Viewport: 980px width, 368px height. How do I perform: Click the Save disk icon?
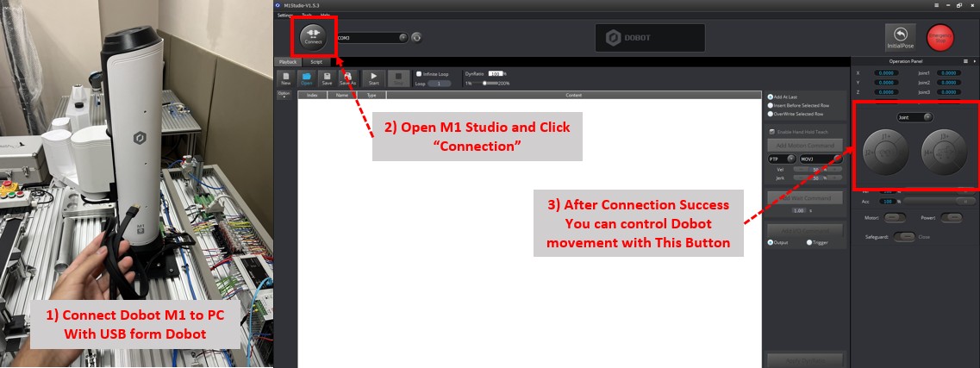pos(327,78)
